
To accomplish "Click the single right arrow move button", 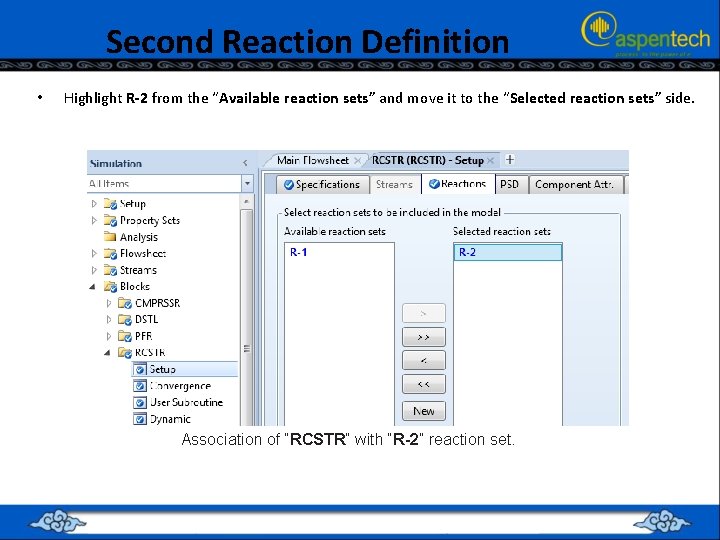I will (423, 314).
